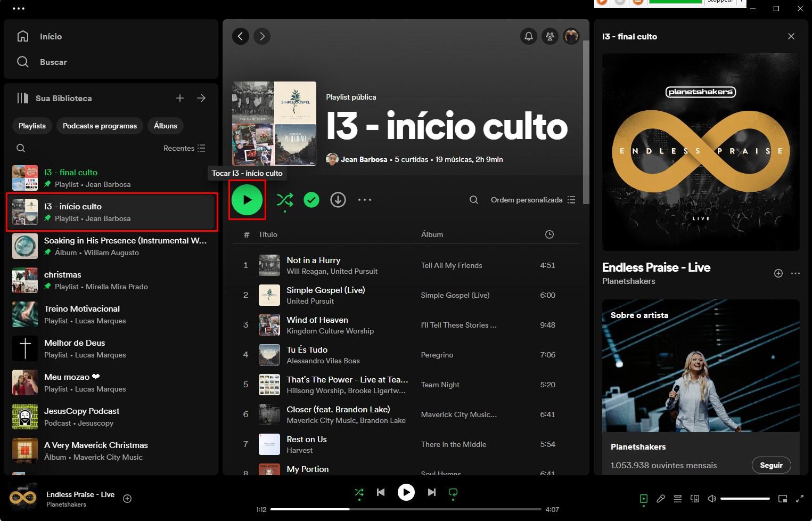This screenshot has width=812, height=521.
Task: Toggle repeat mode
Action: tap(453, 493)
